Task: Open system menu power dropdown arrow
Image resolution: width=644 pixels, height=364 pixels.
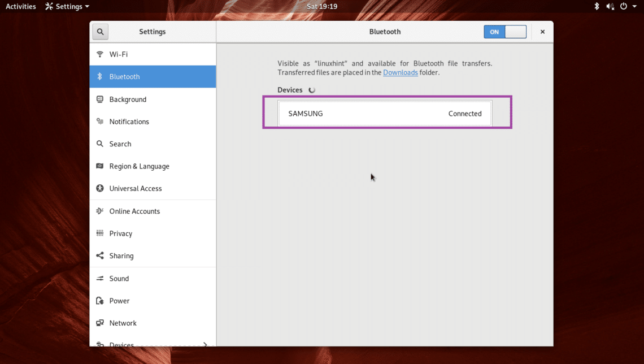Action: 634,6
